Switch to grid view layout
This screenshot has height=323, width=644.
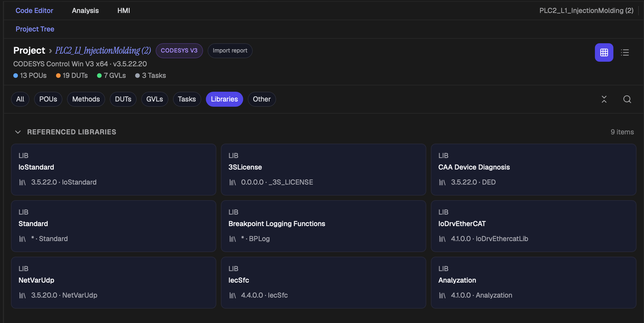coord(604,53)
